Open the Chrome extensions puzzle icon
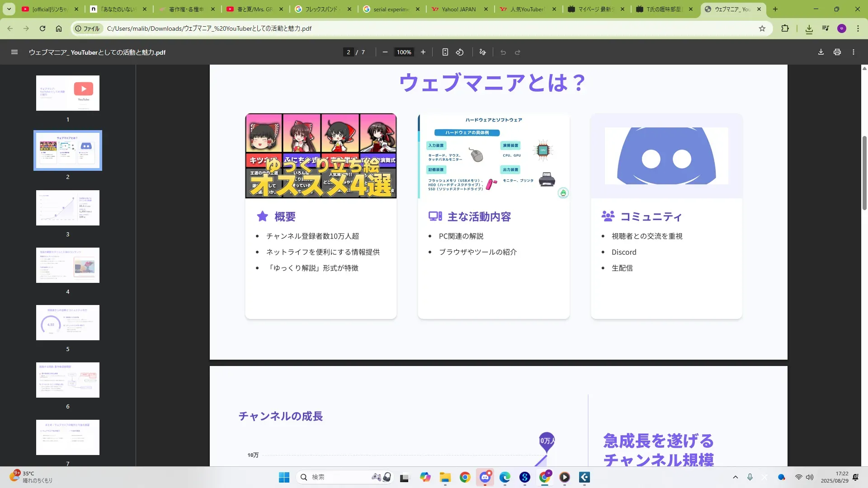868x488 pixels. click(785, 28)
